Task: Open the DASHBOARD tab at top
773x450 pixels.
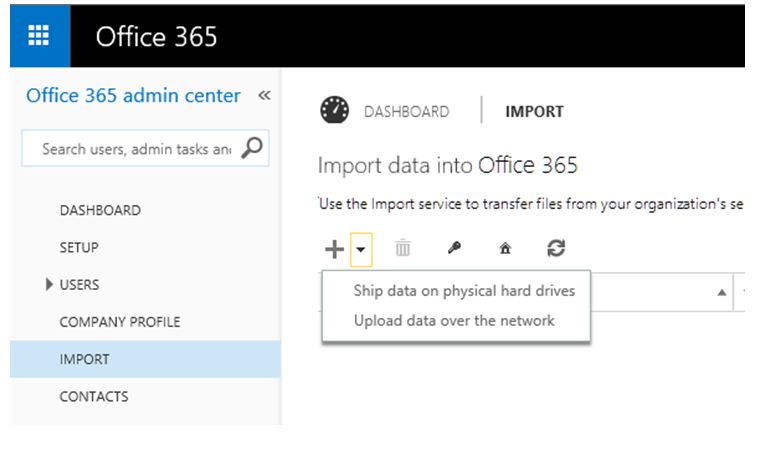Action: point(406,112)
